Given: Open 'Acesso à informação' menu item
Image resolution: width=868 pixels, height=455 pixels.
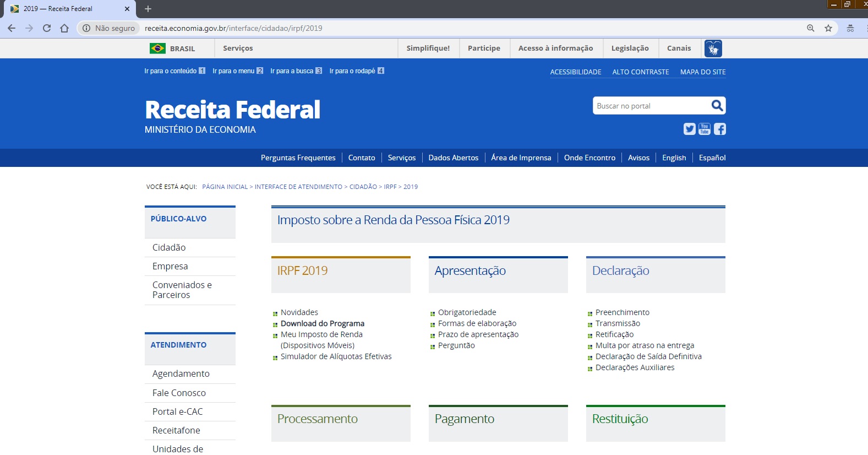Looking at the screenshot, I should pyautogui.click(x=556, y=48).
